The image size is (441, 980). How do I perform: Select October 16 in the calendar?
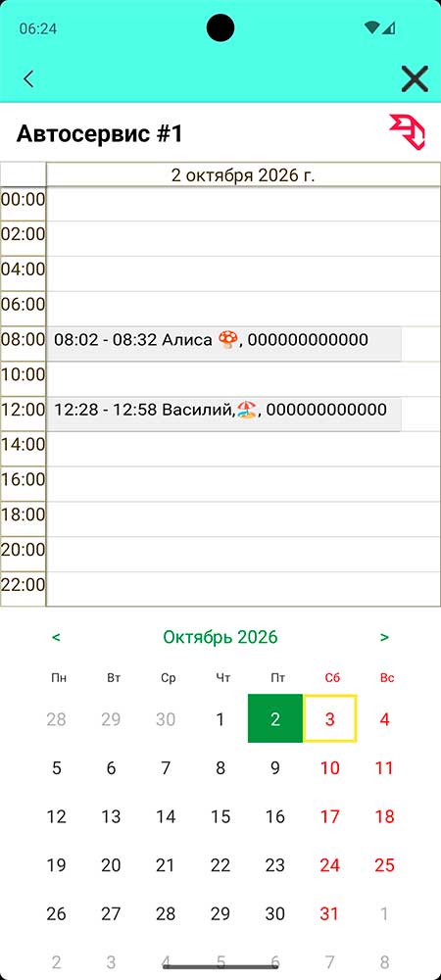[274, 817]
